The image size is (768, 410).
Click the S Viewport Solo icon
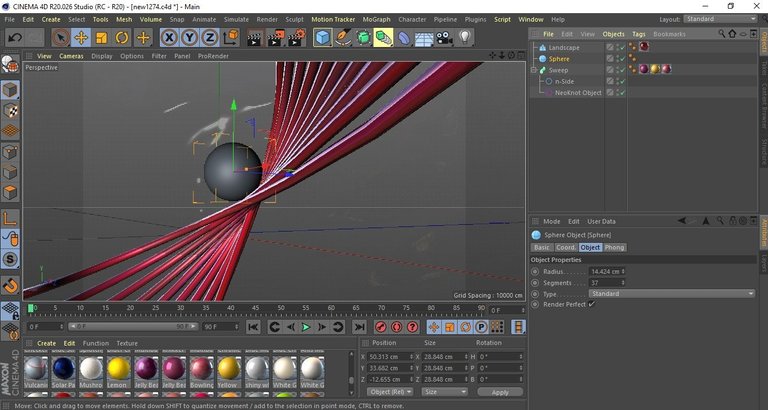10,259
